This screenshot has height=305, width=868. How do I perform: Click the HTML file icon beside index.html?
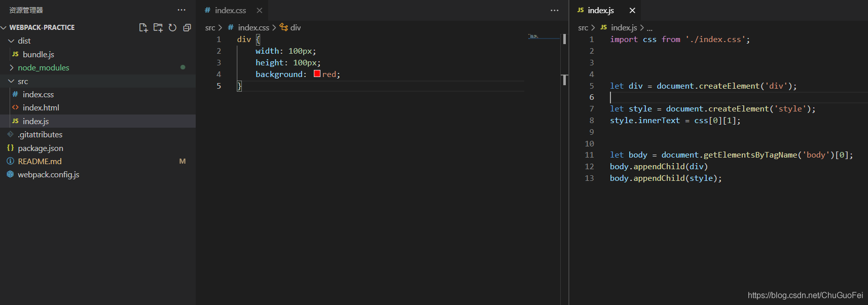point(15,107)
